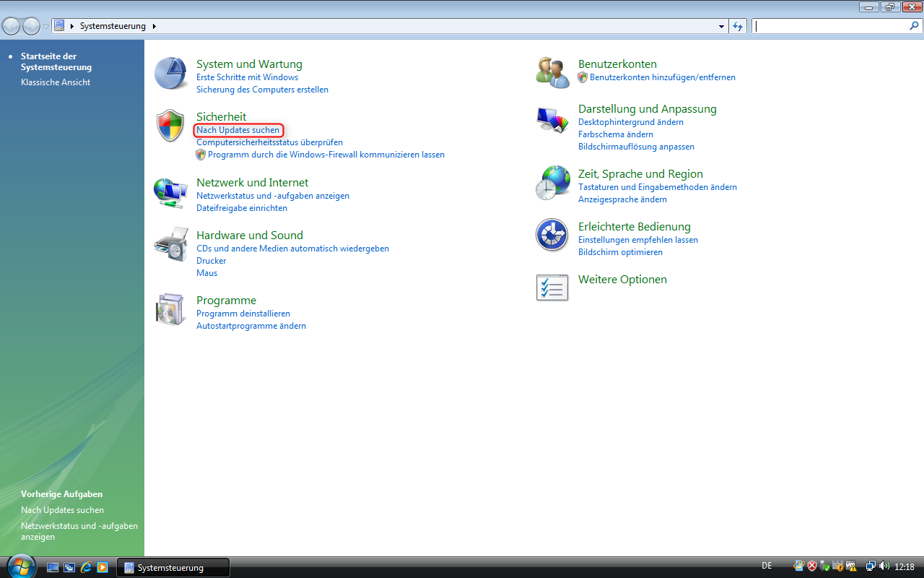Switch to Klassische Ansicht
The image size is (924, 578).
(56, 82)
